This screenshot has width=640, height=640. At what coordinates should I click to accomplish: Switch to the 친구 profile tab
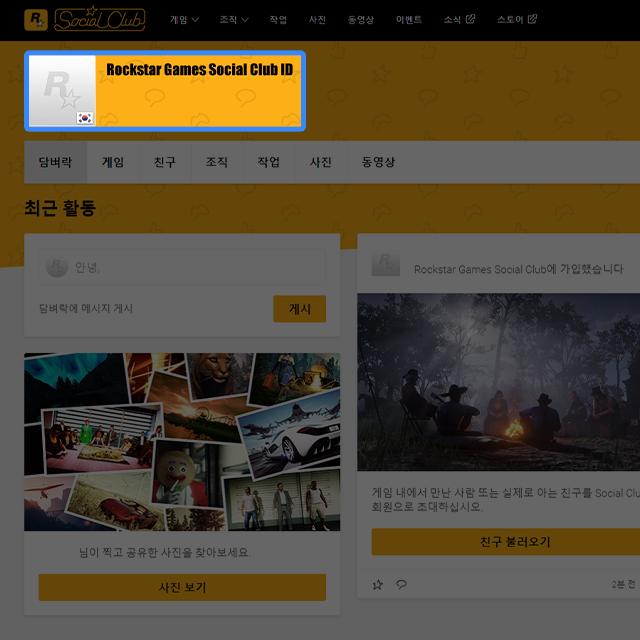pyautogui.click(x=165, y=162)
